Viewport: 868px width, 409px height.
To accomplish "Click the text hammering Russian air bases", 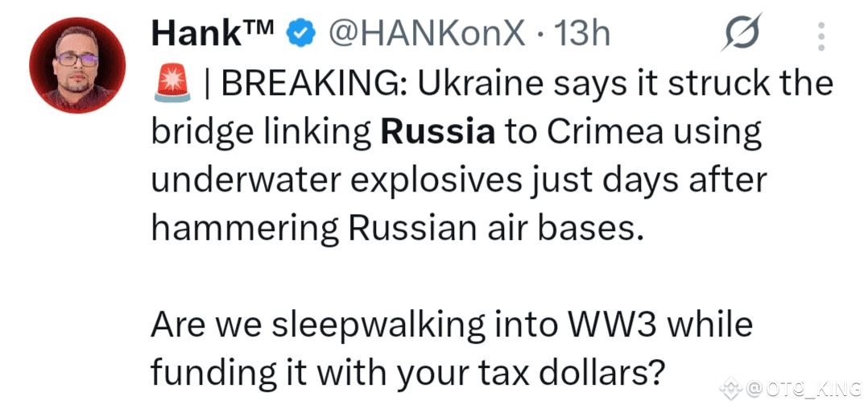I will 398,229.
